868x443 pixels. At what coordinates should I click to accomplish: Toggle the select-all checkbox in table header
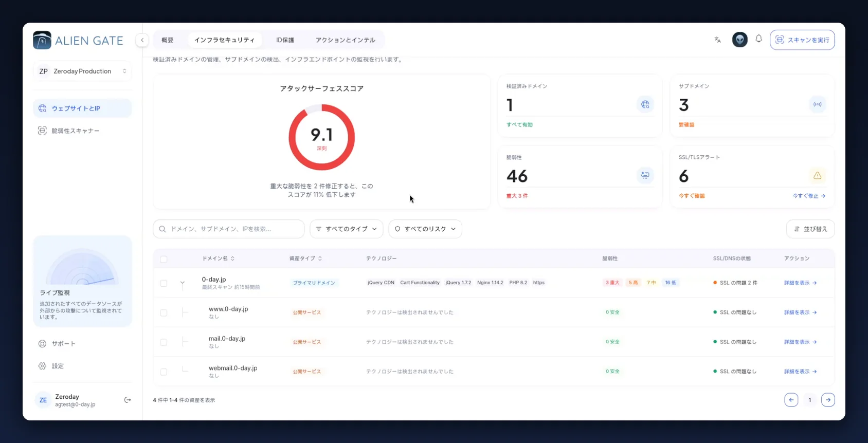click(x=164, y=259)
